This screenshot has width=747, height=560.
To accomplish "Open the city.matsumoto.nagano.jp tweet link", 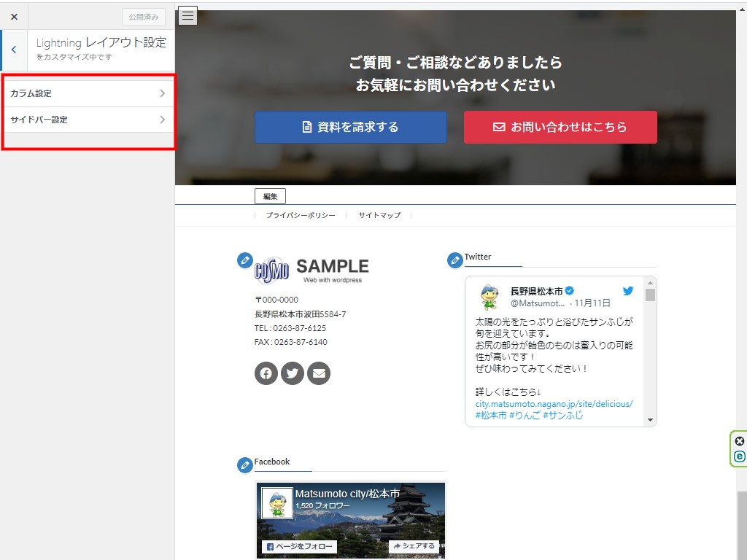I will (554, 403).
